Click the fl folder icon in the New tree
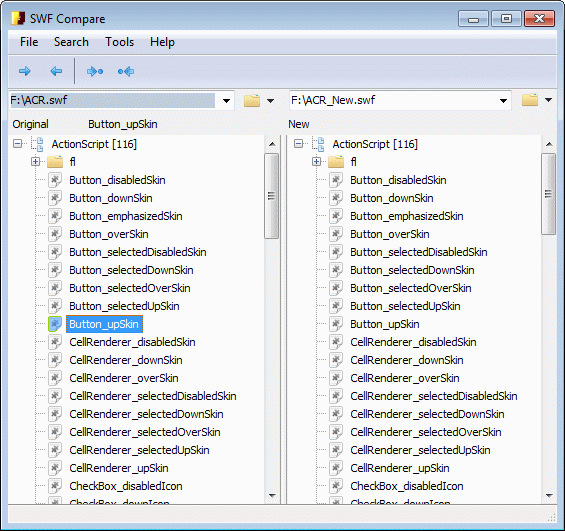 (x=336, y=162)
